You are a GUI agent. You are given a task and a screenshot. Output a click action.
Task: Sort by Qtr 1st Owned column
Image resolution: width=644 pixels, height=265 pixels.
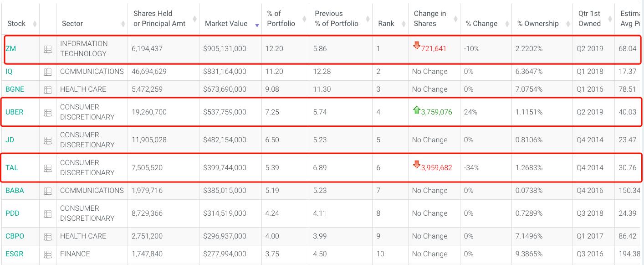click(x=589, y=19)
